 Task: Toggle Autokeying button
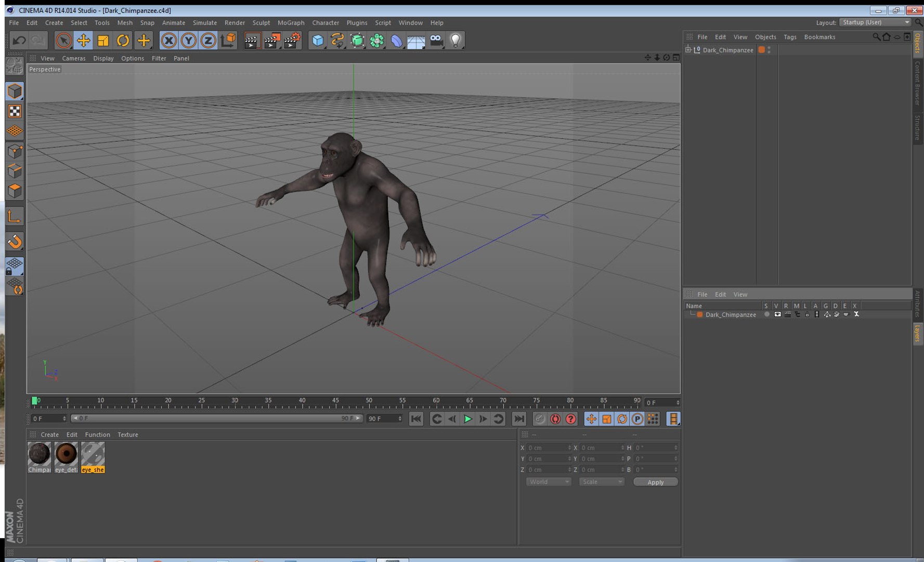555,419
